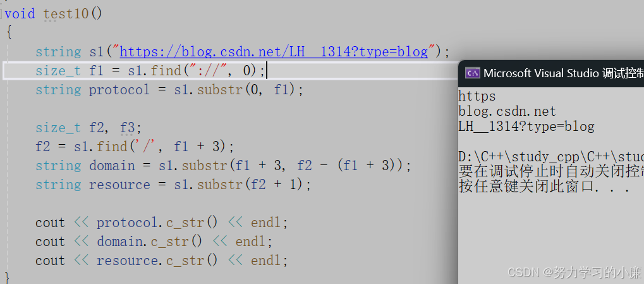Open the blog.csdn.net hyperlink in string

pyautogui.click(x=274, y=51)
